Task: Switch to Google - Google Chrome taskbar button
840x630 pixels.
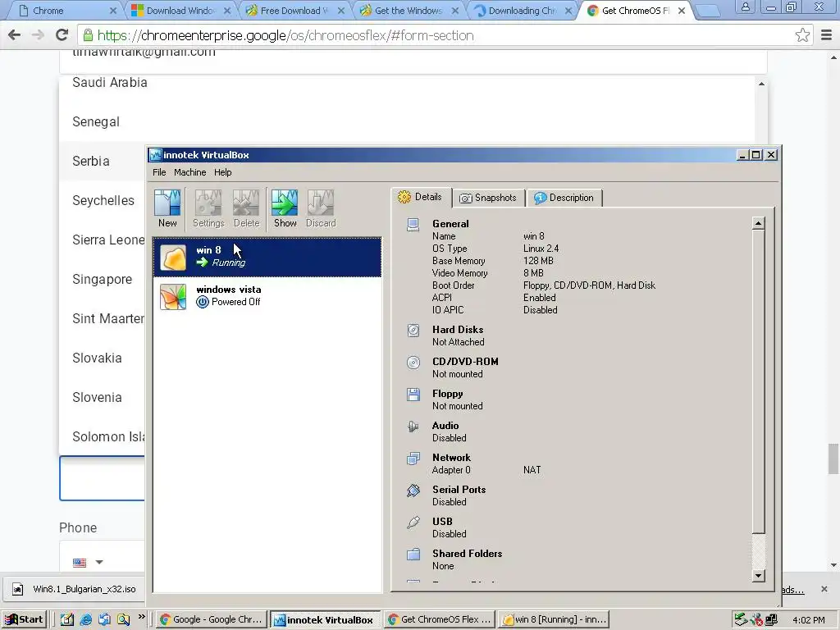Action: (211, 619)
